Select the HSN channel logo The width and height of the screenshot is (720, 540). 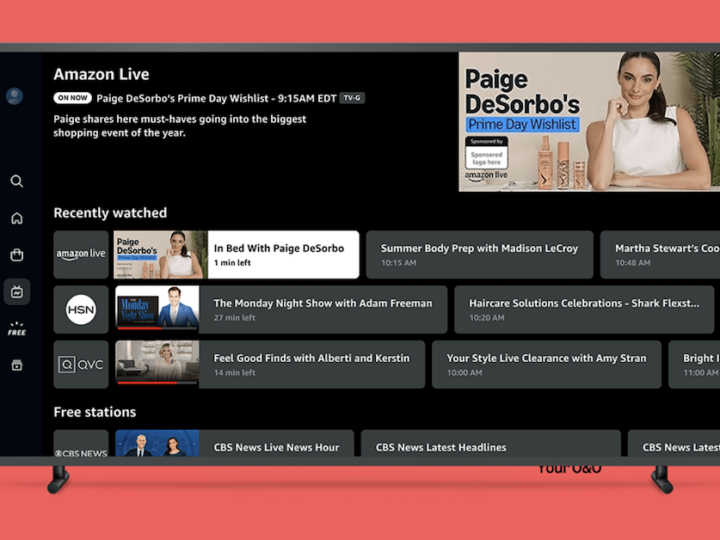[x=81, y=309]
